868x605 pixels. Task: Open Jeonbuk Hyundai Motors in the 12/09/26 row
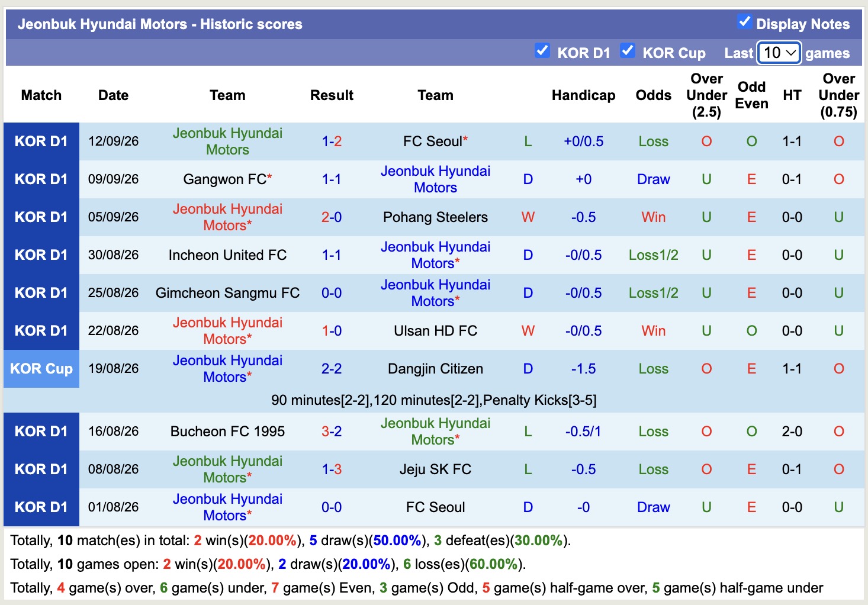[x=227, y=141]
